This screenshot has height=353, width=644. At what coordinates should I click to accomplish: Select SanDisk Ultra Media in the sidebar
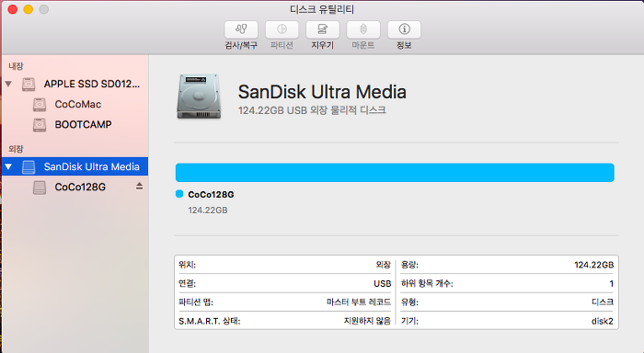tap(75, 166)
